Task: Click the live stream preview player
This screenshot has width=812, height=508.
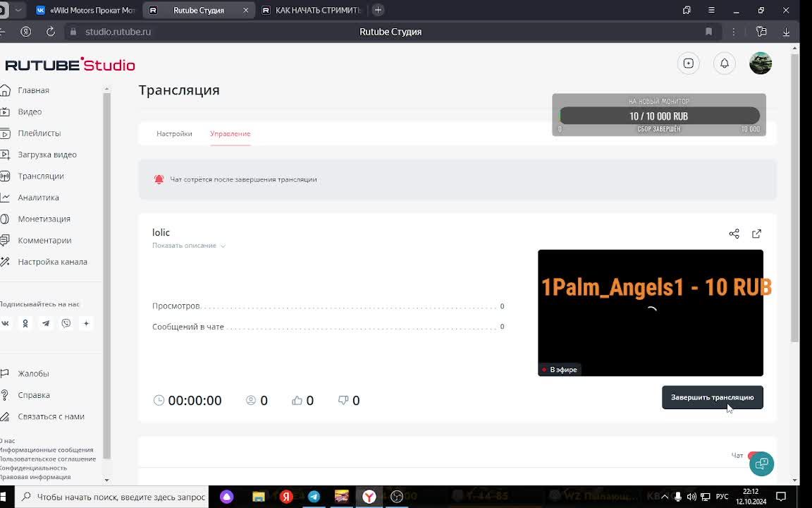Action: click(x=651, y=313)
